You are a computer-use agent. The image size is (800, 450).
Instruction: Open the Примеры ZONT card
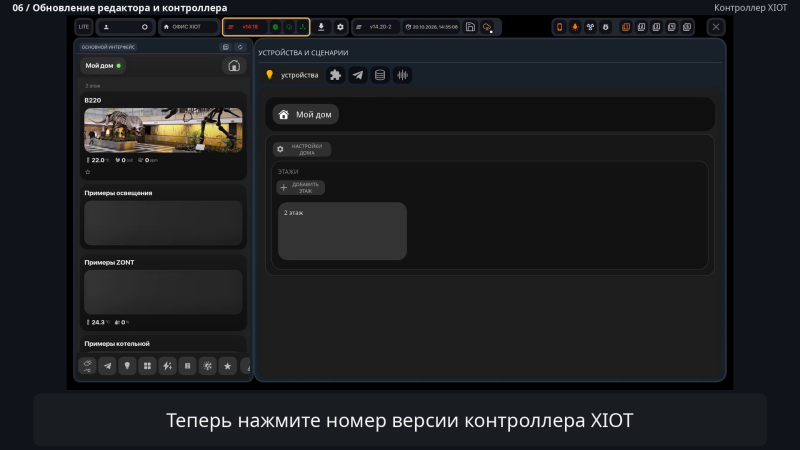tap(163, 292)
